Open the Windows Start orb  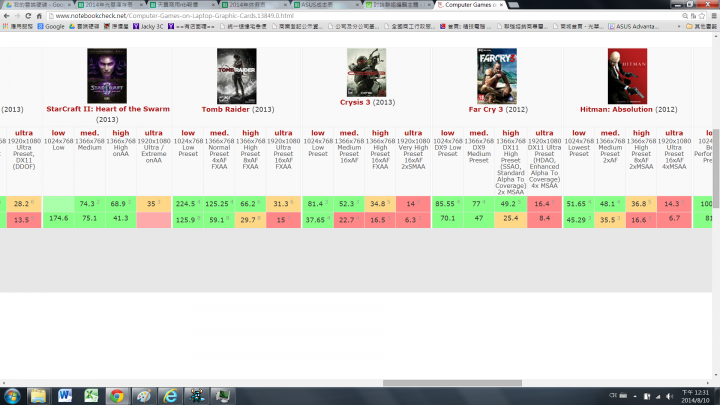12,396
